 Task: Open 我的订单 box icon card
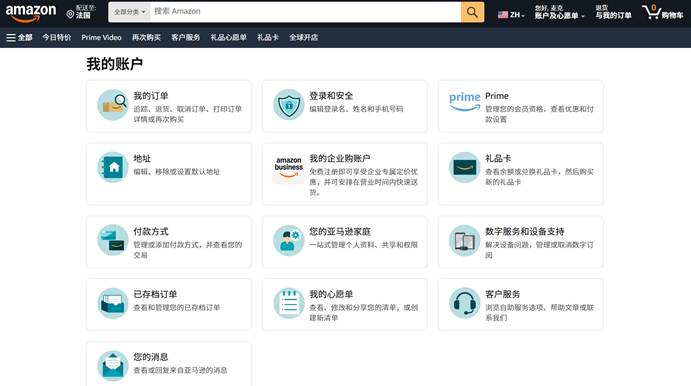click(x=113, y=105)
